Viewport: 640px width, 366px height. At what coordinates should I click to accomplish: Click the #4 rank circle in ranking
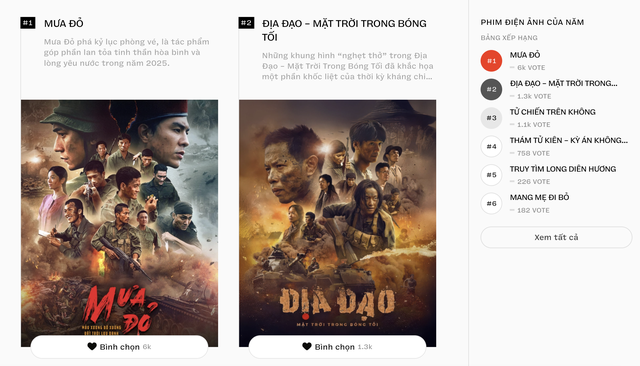(x=491, y=146)
